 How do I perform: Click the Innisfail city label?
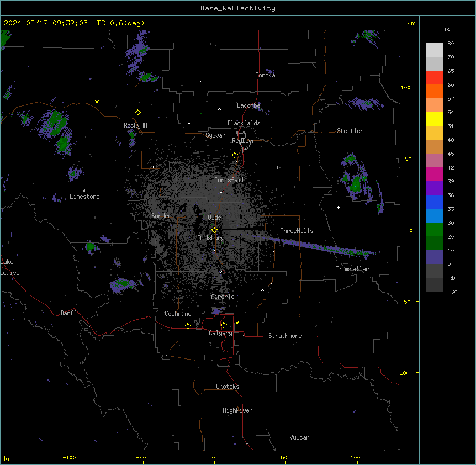(229, 180)
